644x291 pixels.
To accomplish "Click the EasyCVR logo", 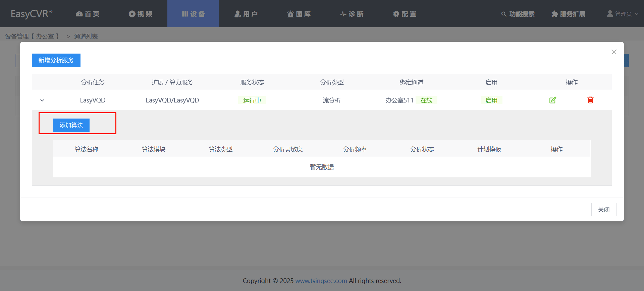I will [x=32, y=14].
